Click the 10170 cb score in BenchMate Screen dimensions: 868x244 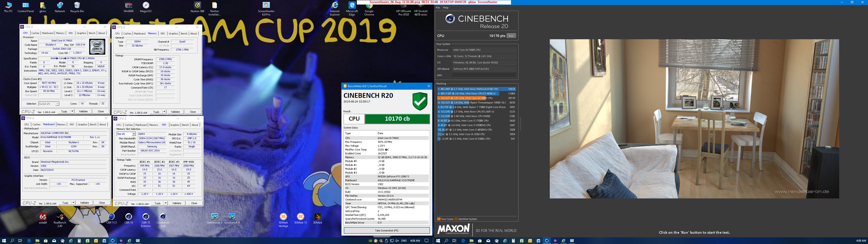(x=397, y=119)
